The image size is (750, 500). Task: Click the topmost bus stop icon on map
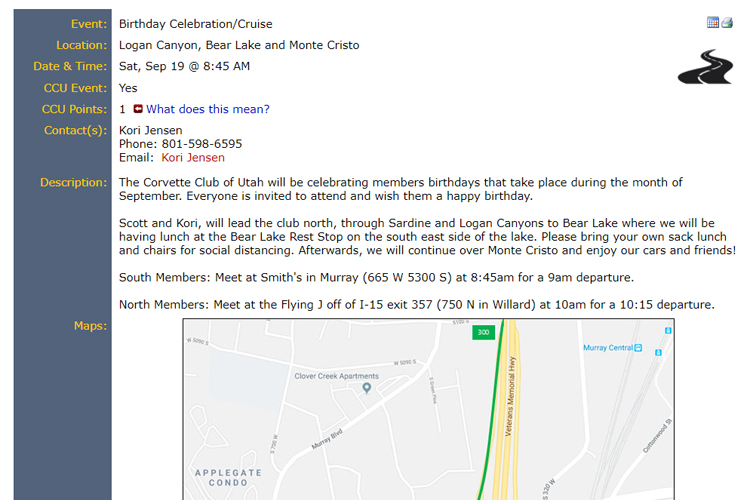click(668, 330)
